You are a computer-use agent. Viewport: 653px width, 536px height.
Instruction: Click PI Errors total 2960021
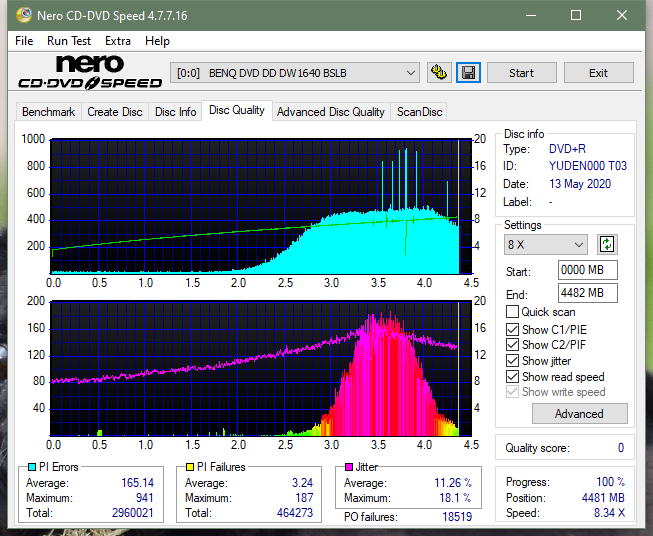tap(132, 513)
